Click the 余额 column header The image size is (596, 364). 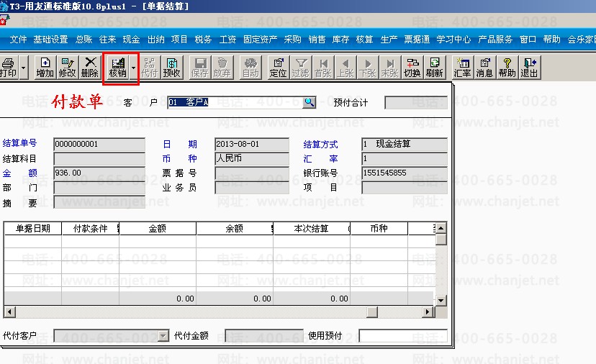tap(234, 228)
